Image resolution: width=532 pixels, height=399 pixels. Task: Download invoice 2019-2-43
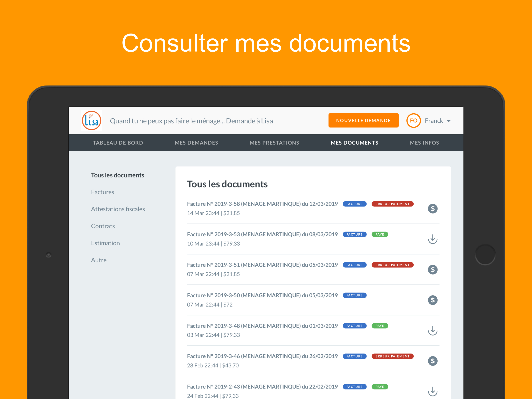(x=432, y=391)
